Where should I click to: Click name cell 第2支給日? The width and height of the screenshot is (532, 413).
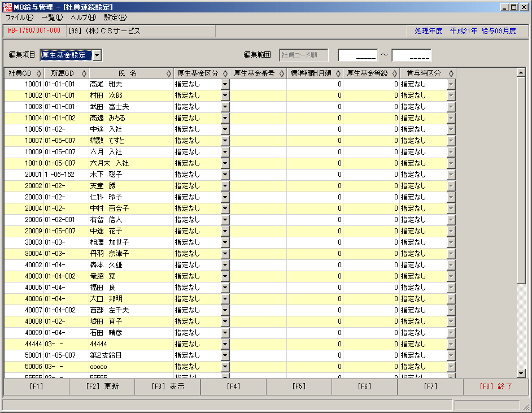[106, 355]
